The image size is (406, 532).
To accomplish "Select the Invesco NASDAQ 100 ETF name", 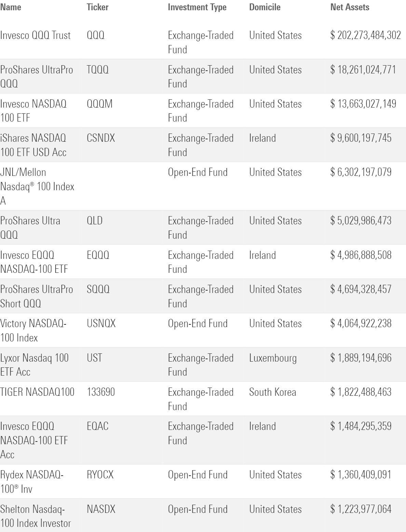I will (x=33, y=111).
